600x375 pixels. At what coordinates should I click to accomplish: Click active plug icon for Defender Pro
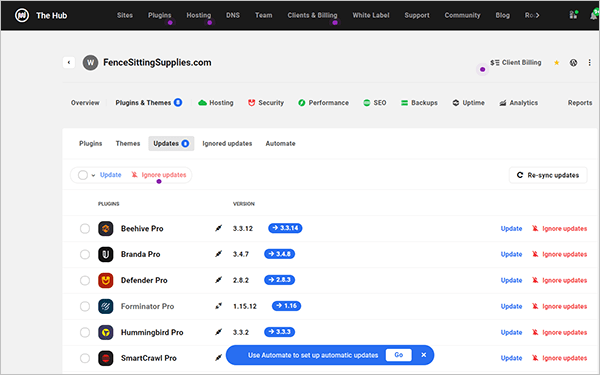218,280
